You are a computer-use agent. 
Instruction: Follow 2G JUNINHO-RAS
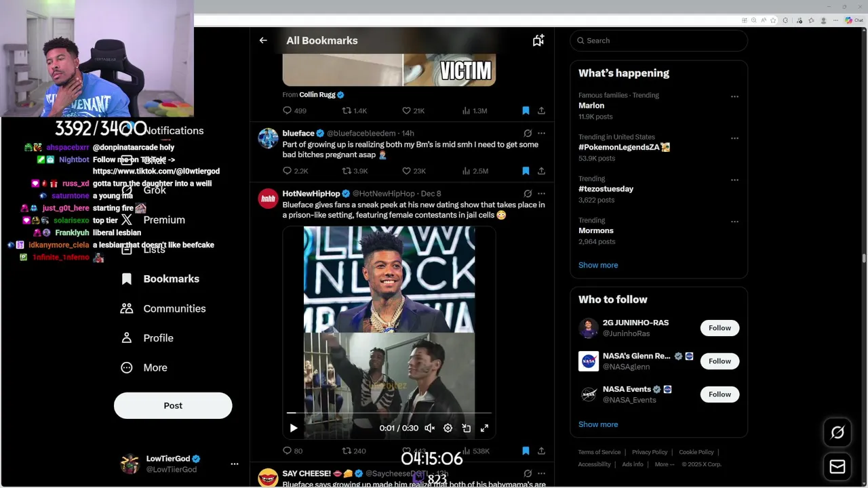click(719, 328)
